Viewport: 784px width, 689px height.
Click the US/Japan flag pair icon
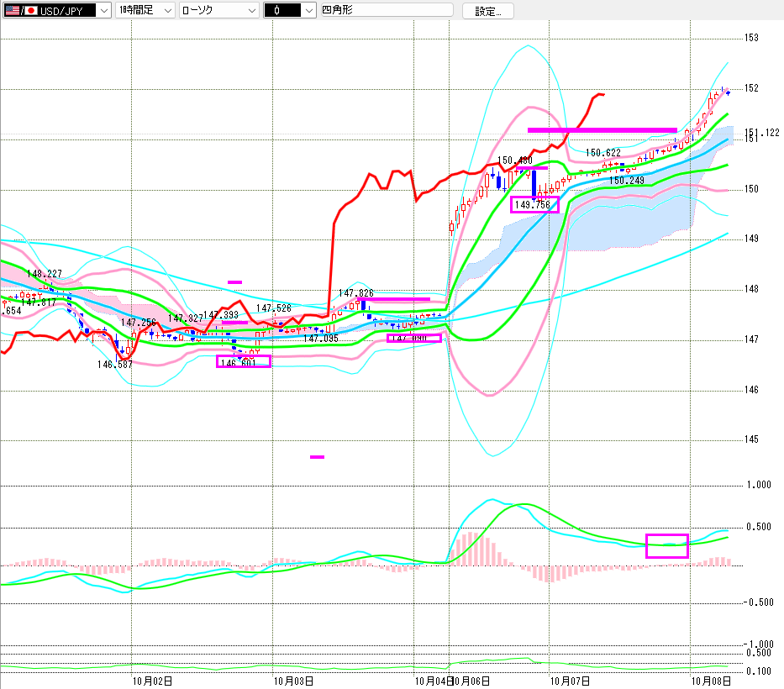click(15, 11)
